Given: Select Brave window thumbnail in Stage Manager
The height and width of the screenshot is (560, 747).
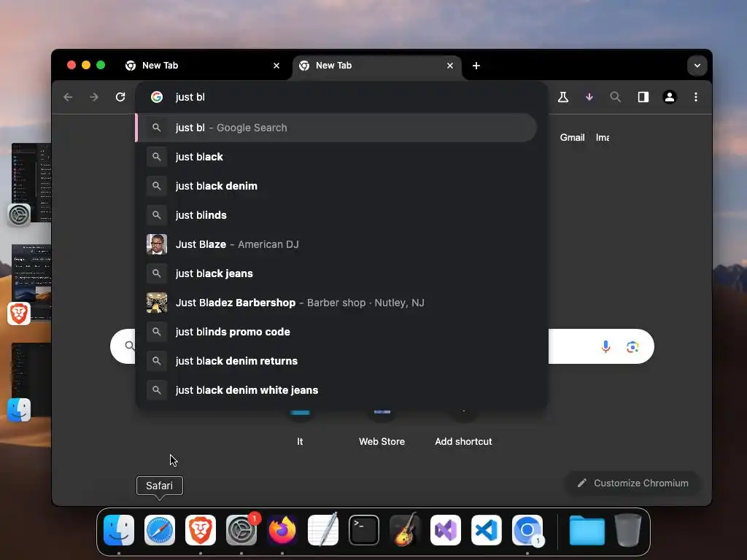Looking at the screenshot, I should pyautogui.click(x=31, y=284).
